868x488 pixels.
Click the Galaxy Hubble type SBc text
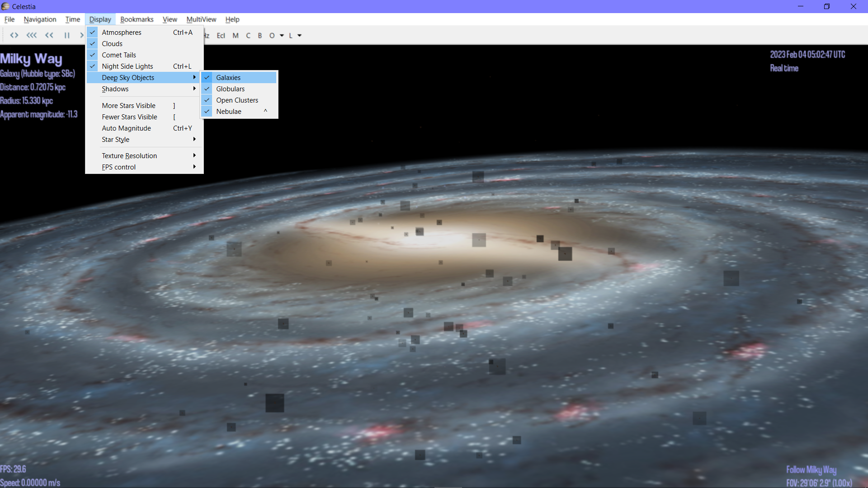(38, 74)
